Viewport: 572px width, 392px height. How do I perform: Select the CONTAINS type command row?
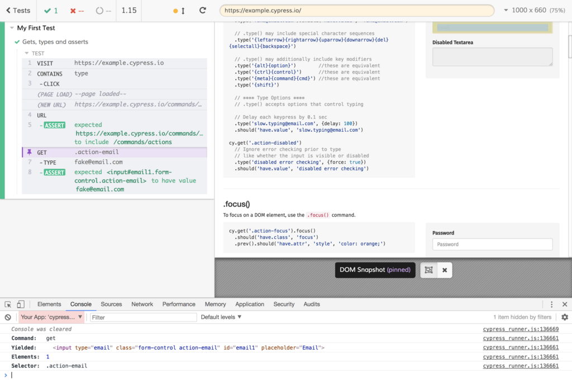coord(114,73)
